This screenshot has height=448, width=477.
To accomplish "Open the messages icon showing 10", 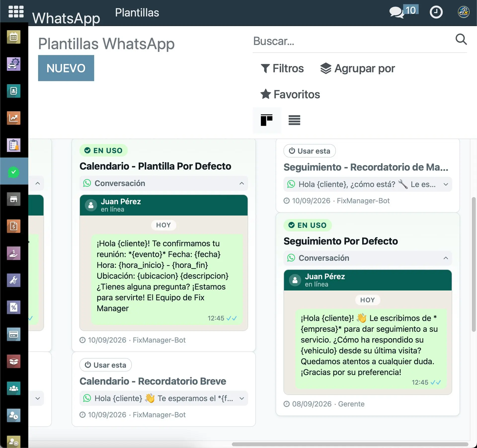I will point(404,11).
